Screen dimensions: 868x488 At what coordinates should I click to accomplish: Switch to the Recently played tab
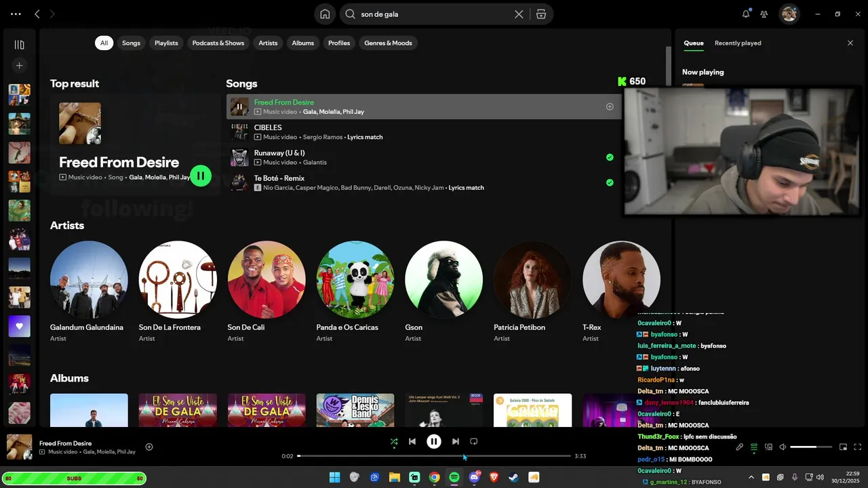738,43
